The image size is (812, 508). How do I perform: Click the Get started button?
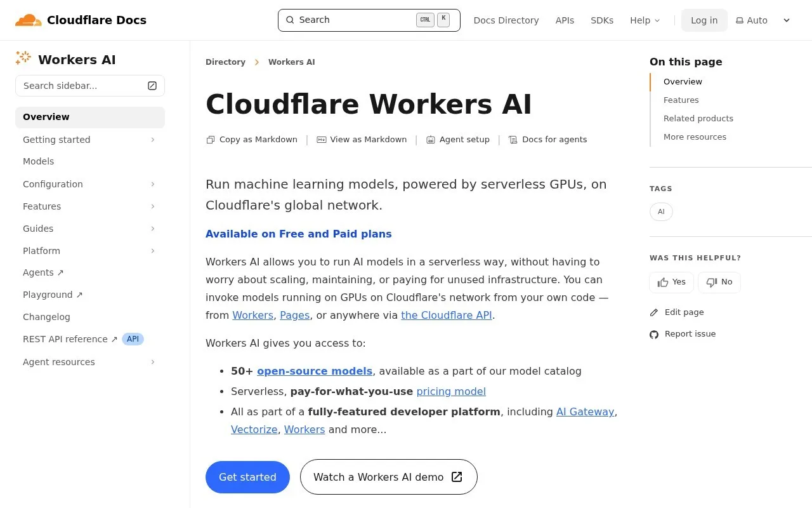pos(247,477)
